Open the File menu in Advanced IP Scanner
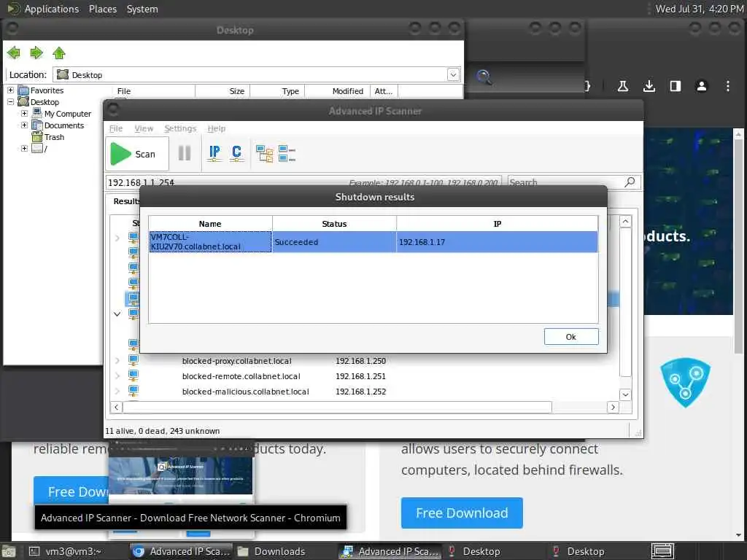The image size is (747, 560). click(x=116, y=128)
